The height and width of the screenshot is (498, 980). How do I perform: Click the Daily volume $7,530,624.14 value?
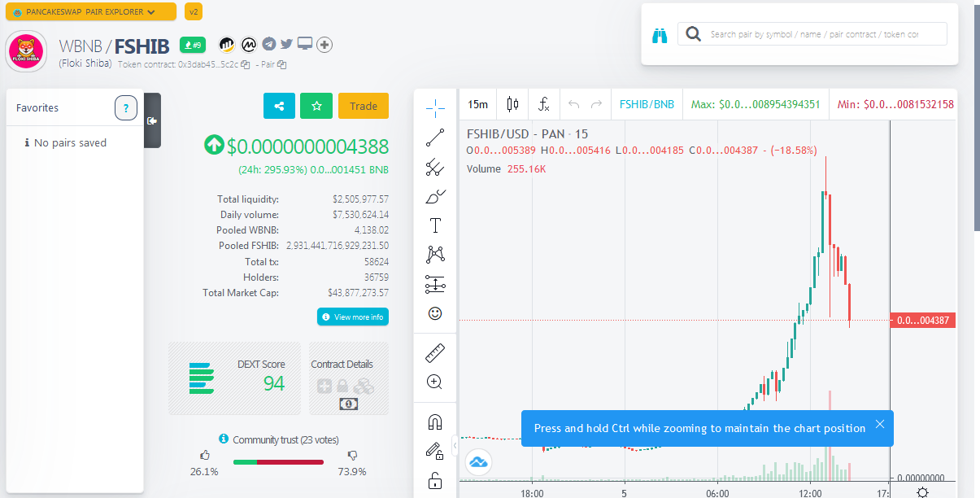(x=360, y=215)
